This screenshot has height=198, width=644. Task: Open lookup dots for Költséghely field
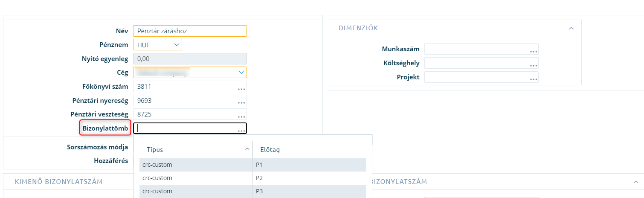click(533, 65)
